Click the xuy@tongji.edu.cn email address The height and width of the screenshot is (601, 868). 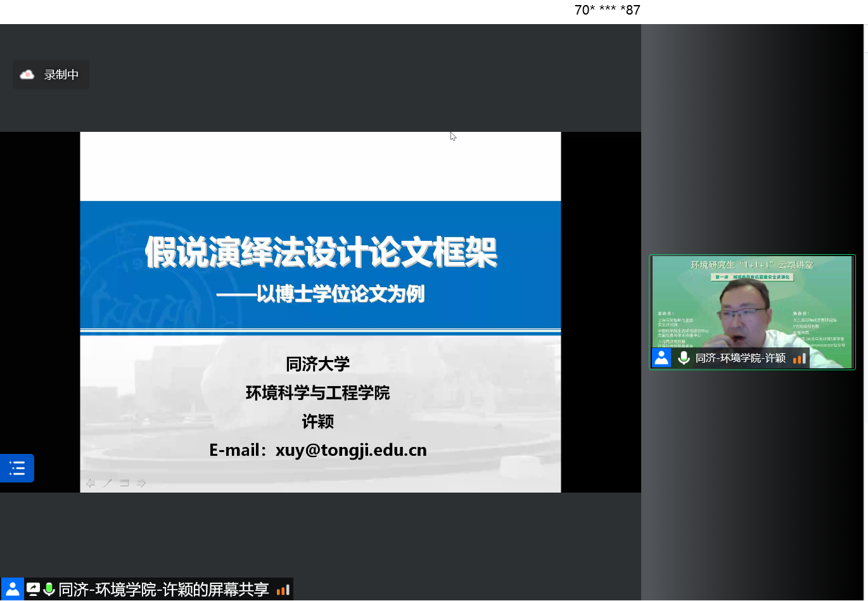(351, 450)
